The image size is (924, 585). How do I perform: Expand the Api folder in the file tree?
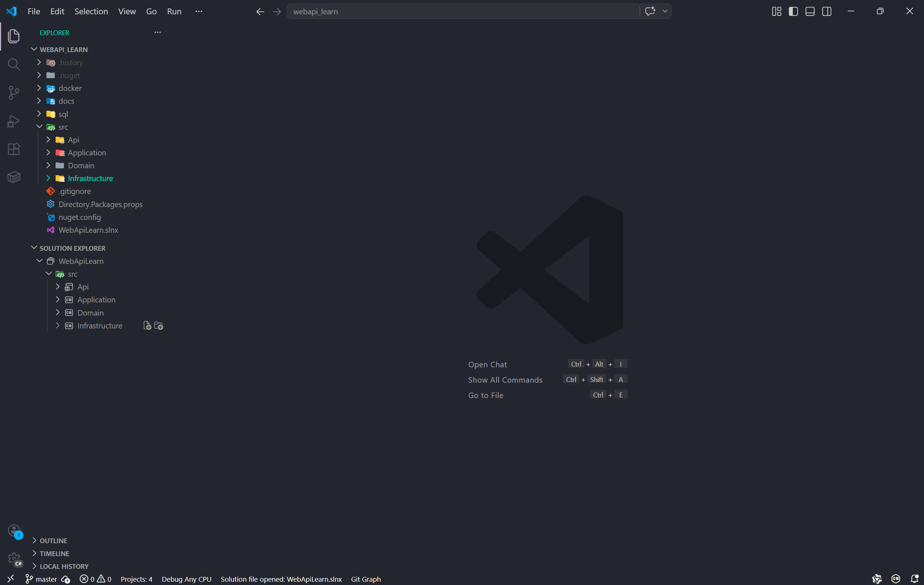pyautogui.click(x=48, y=140)
